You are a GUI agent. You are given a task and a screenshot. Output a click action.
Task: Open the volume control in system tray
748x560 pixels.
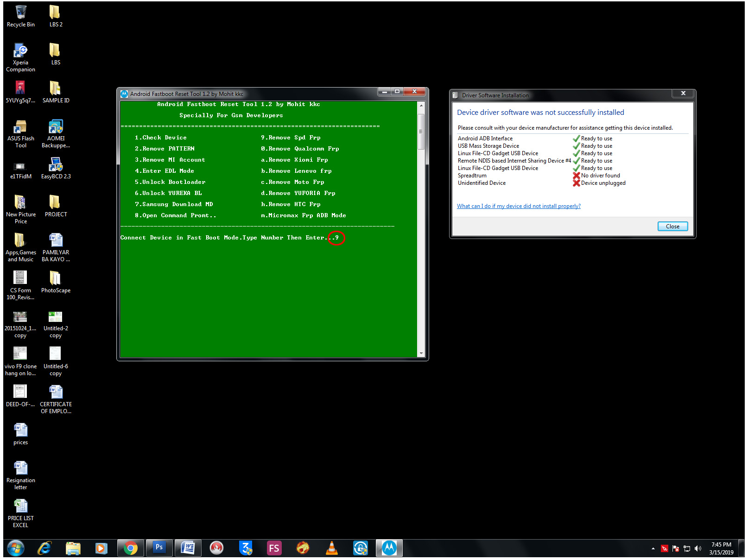698,549
